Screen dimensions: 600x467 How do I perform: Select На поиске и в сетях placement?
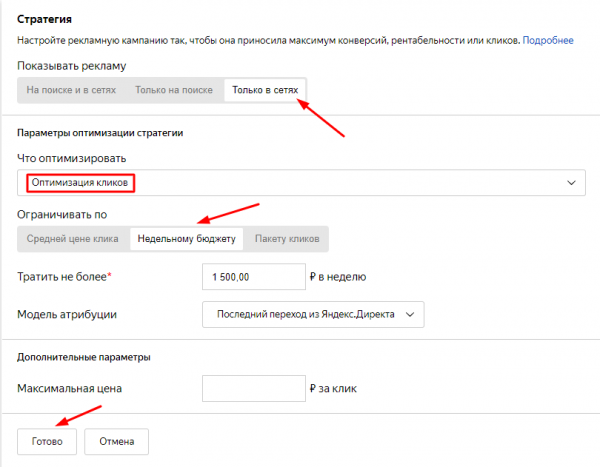click(71, 90)
